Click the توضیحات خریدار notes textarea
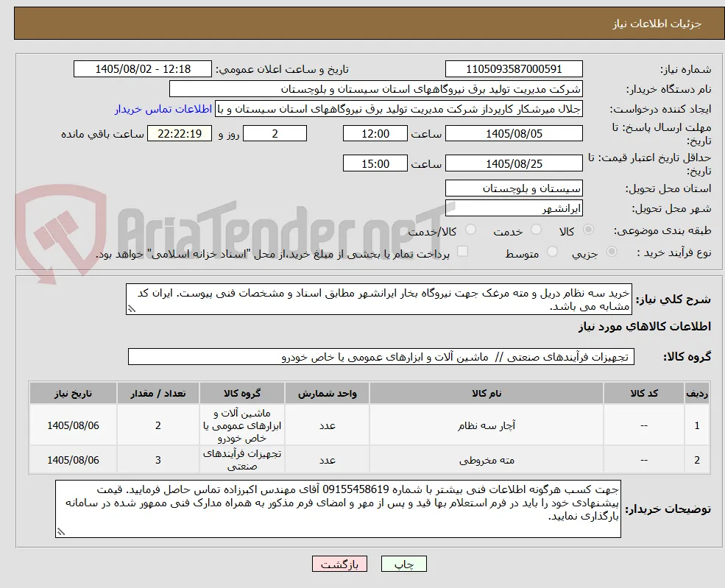 point(338,509)
